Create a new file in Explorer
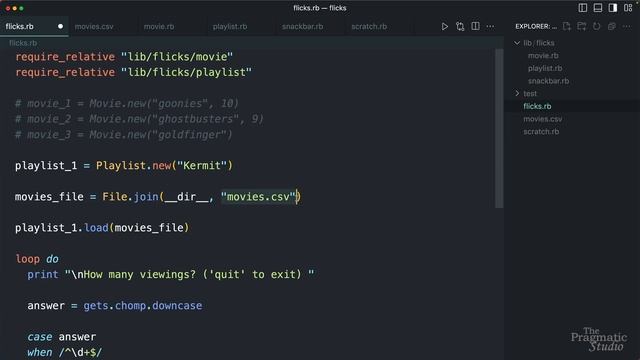Screen dimensions: 640x360 click(567, 26)
